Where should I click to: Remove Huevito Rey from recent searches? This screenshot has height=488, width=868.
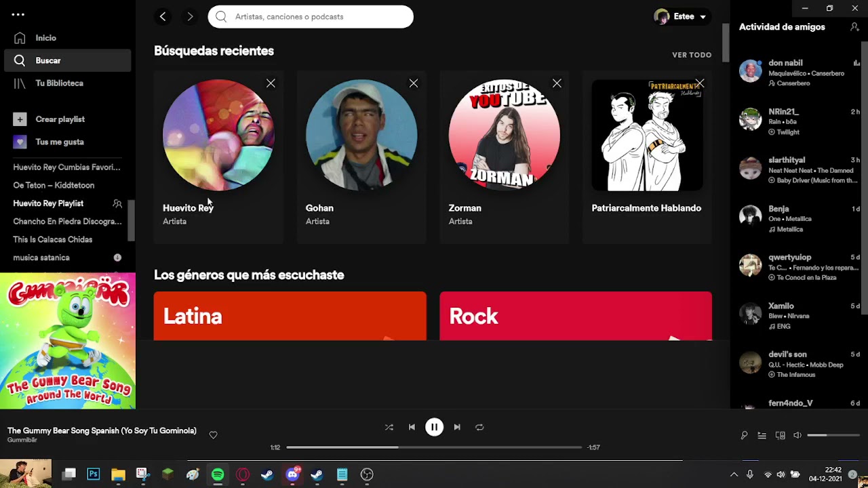click(271, 83)
